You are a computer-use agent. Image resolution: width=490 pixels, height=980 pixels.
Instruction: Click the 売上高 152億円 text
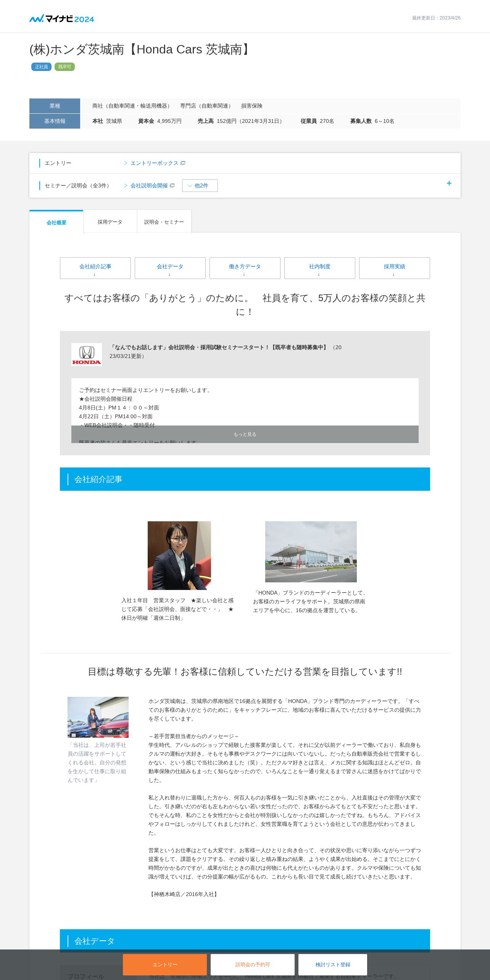(x=241, y=121)
